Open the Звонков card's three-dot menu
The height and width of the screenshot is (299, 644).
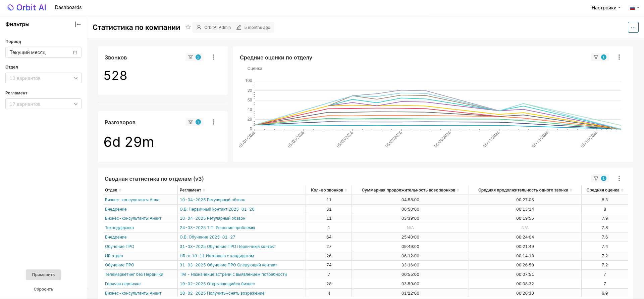[214, 57]
